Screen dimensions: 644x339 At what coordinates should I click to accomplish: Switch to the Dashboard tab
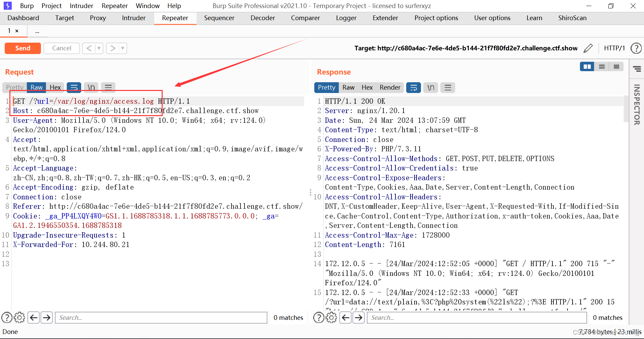click(x=23, y=18)
